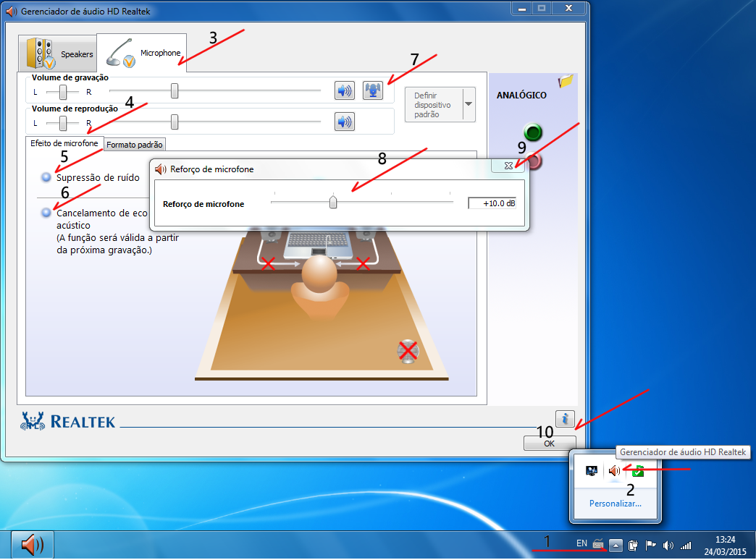
Task: Expand hidden tray icons arrow
Action: pos(616,546)
